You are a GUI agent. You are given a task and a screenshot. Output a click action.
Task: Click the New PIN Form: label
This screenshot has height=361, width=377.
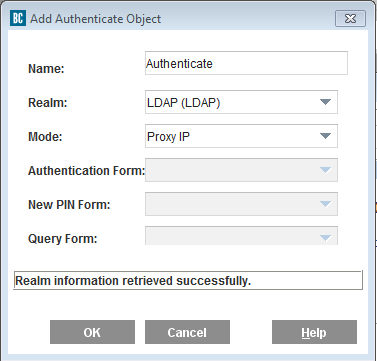point(69,205)
